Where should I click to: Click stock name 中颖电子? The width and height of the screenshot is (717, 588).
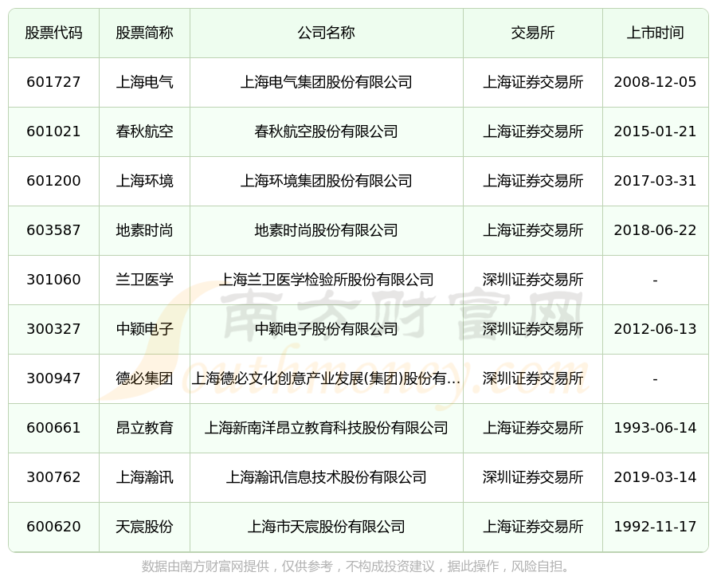click(144, 329)
